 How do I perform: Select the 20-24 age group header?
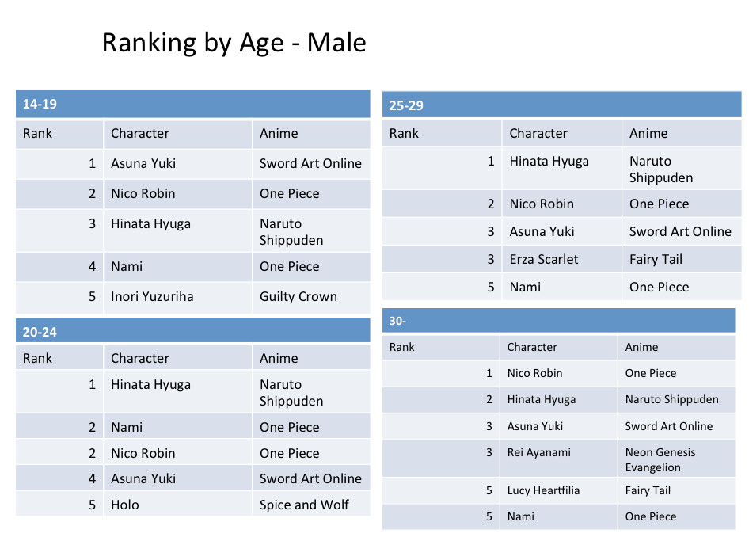192,332
